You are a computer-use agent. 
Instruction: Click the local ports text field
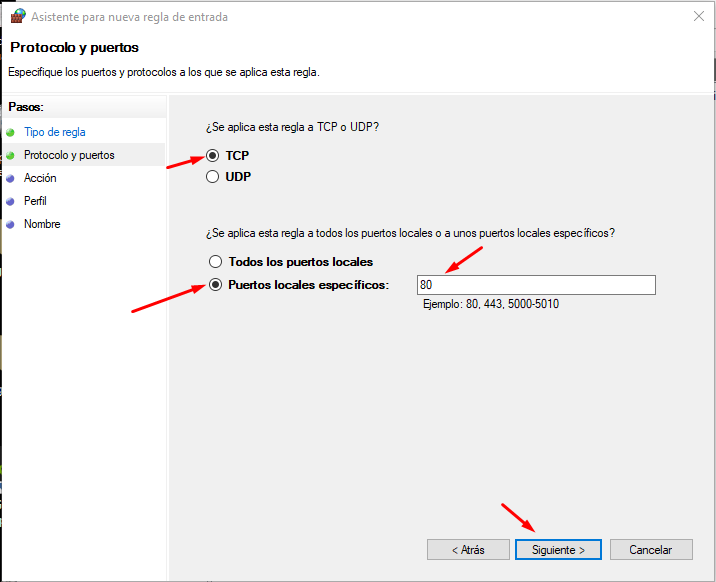[536, 286]
